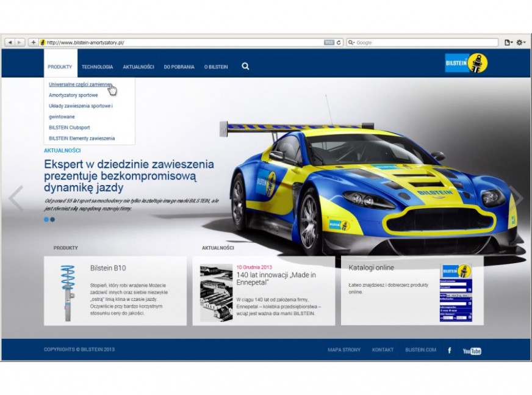
Task: Select BILSTEIN Clubsport menu entry
Action: (69, 128)
